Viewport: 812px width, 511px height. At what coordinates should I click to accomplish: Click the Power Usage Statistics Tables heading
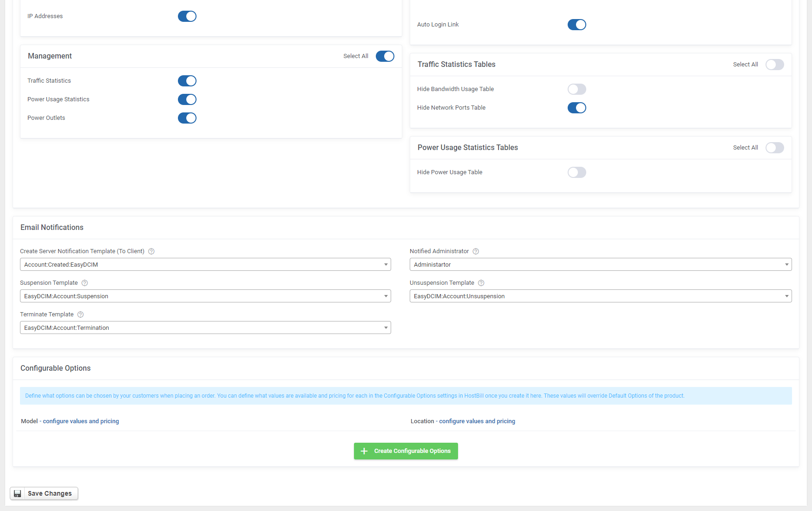(x=468, y=148)
